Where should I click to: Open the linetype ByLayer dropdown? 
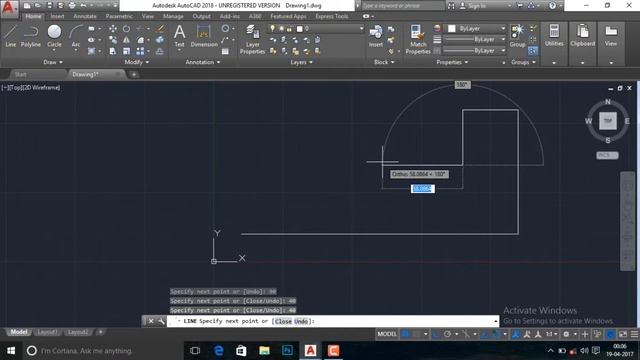point(474,51)
